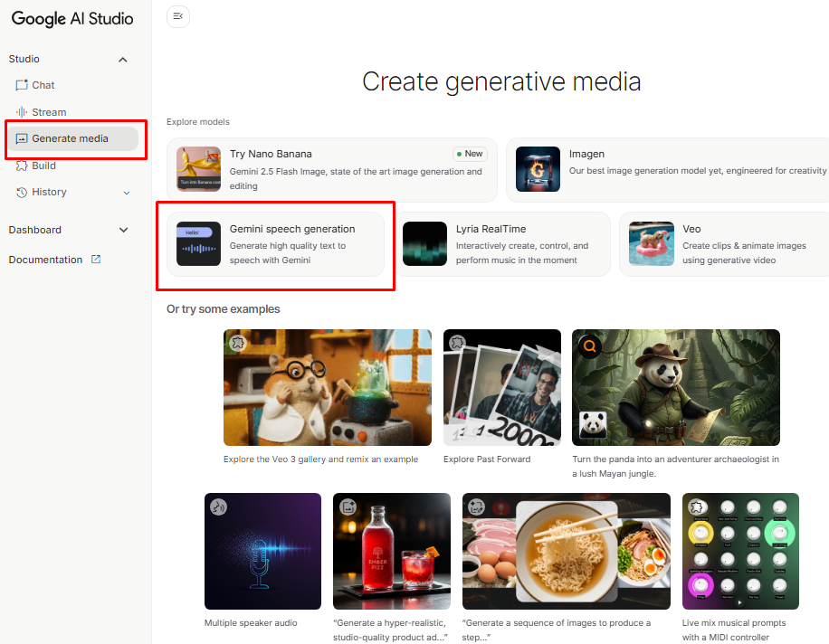Screen dimensions: 829x644
Task: Click 'Create generative media' heading
Action: point(501,82)
